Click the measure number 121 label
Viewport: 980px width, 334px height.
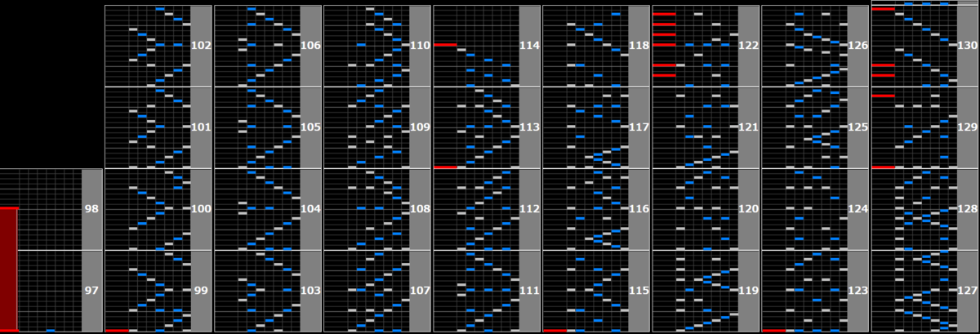tap(748, 127)
